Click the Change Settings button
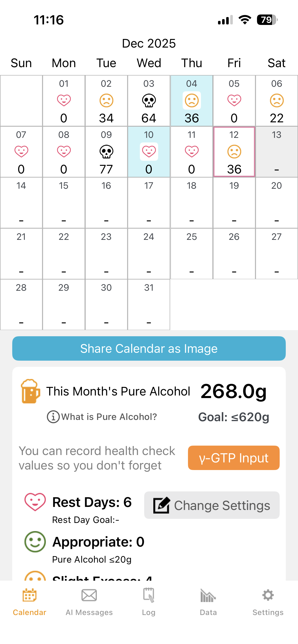 pyautogui.click(x=212, y=505)
